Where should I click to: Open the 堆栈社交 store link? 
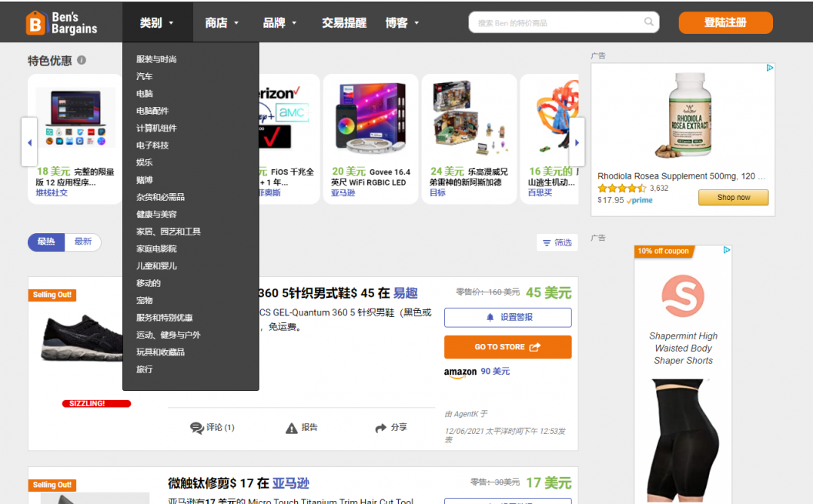52,192
